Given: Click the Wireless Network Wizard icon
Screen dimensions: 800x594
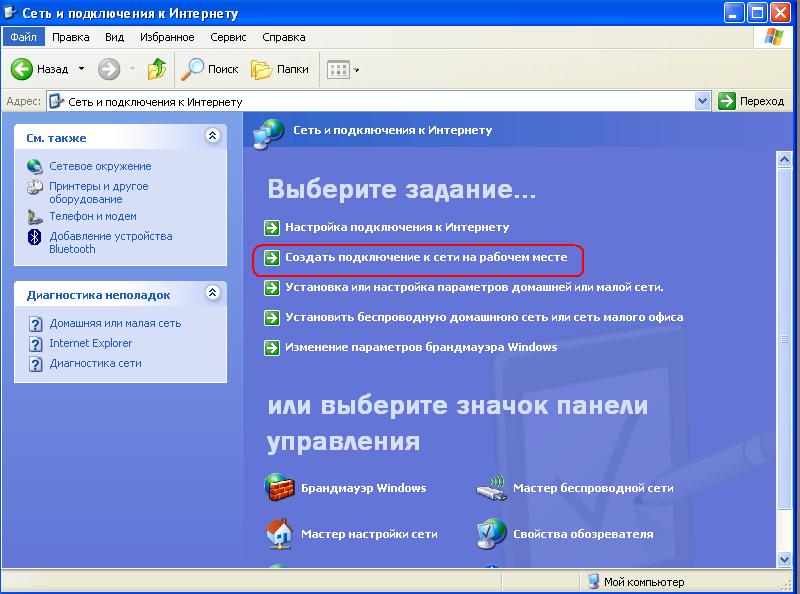Looking at the screenshot, I should point(491,487).
